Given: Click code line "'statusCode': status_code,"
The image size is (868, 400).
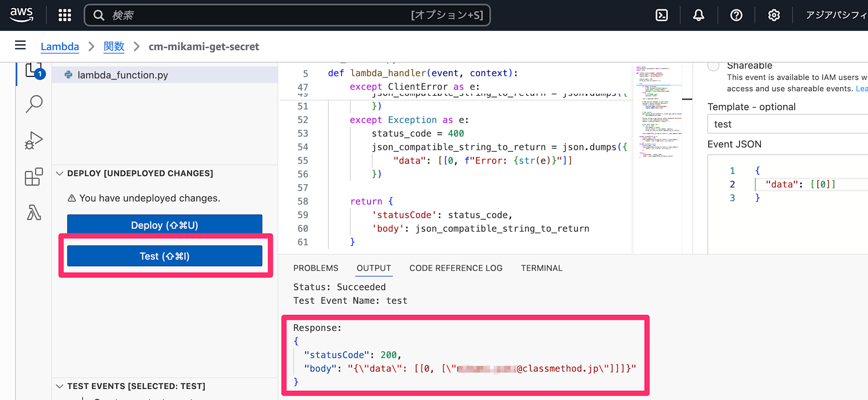Looking at the screenshot, I should (442, 215).
